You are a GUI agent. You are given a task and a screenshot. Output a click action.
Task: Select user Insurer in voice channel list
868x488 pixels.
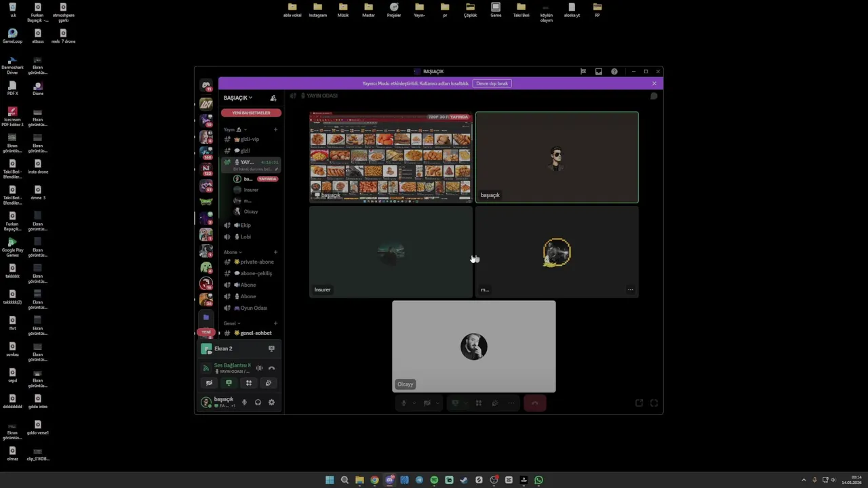click(251, 190)
